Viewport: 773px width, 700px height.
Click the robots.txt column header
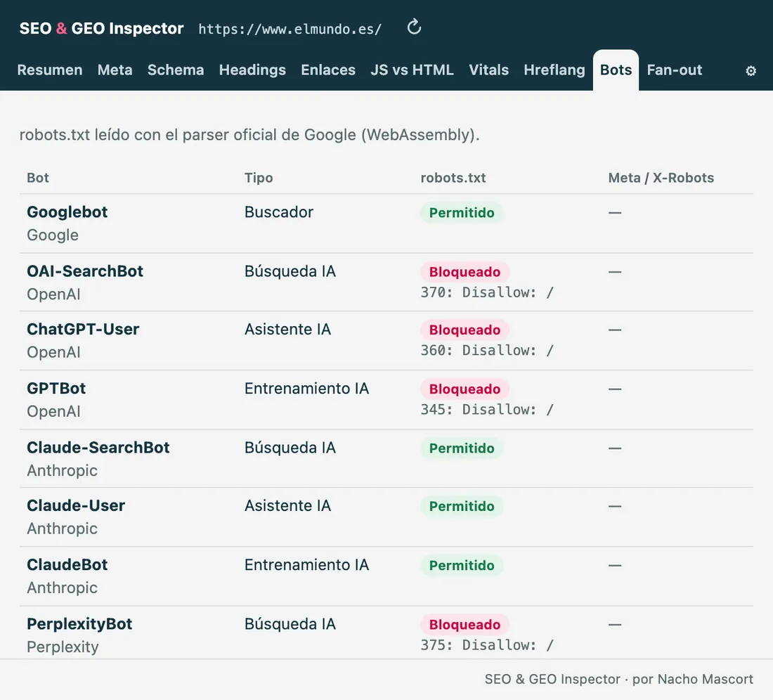[453, 178]
